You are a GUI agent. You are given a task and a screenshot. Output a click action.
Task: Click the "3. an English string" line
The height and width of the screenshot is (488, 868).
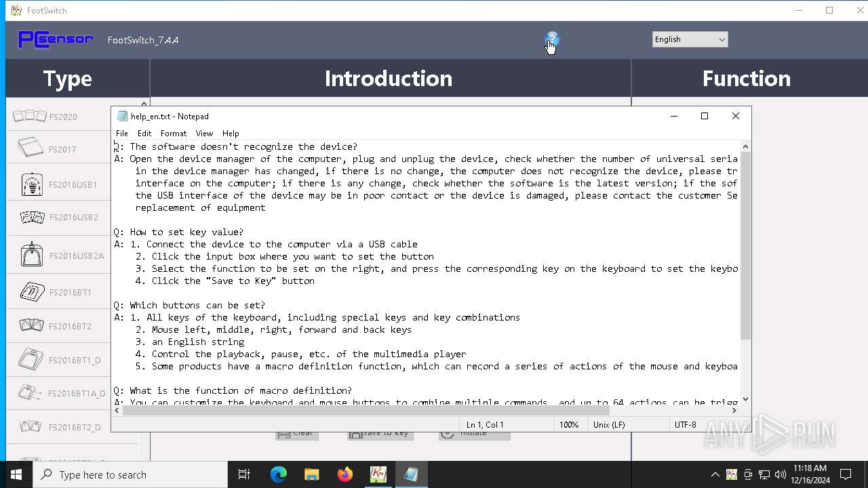(189, 342)
